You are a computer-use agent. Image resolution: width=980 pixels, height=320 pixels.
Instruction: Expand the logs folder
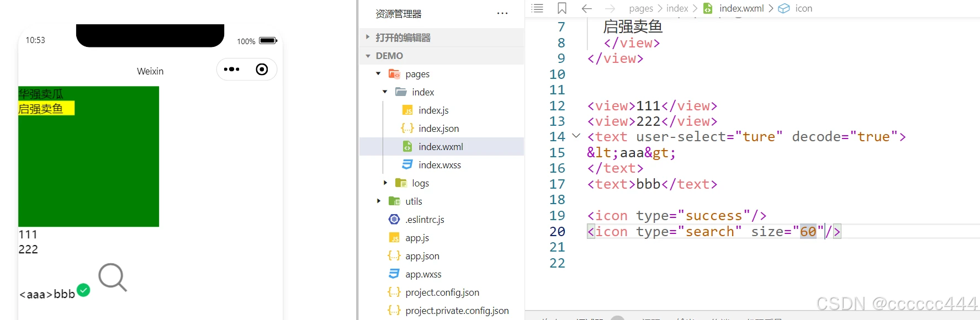(x=385, y=183)
